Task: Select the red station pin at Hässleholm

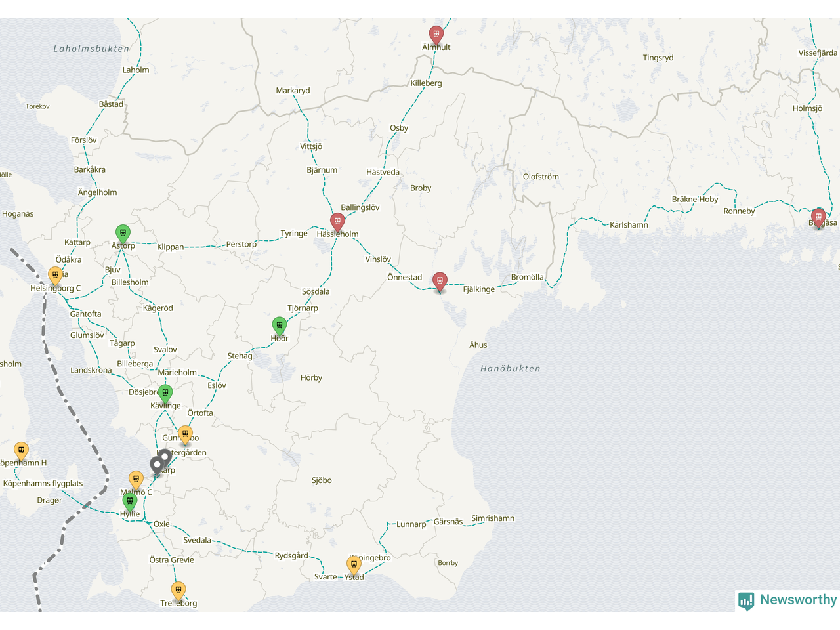Action: [x=337, y=221]
